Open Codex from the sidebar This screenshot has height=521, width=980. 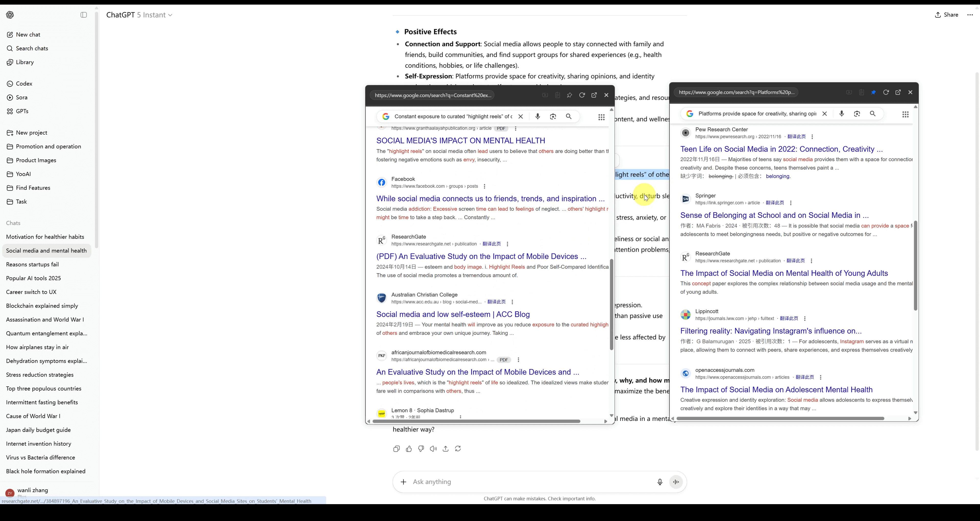pos(19,84)
